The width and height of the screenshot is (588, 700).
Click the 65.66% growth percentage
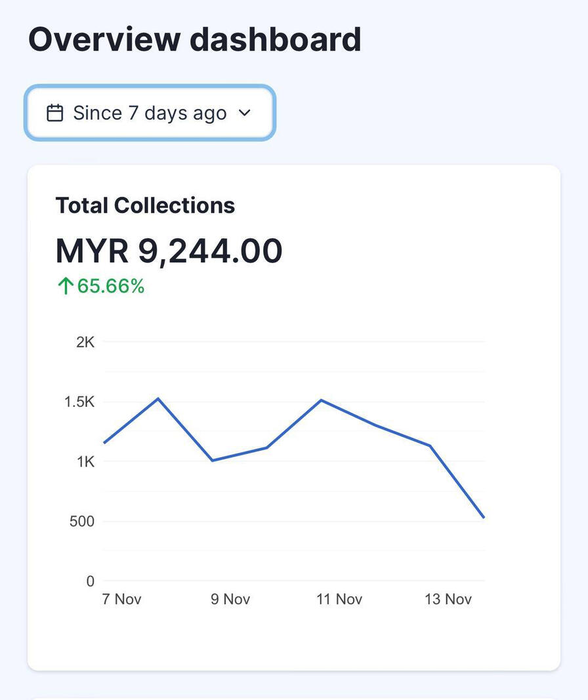pyautogui.click(x=111, y=287)
